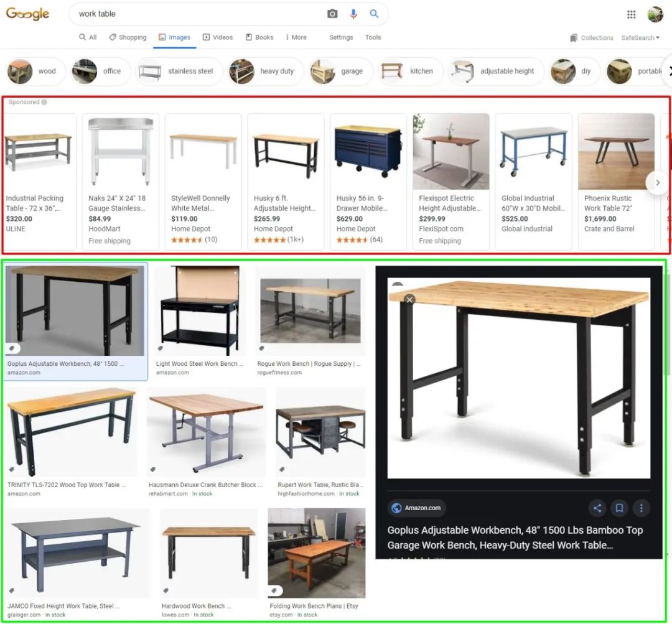This screenshot has height=624, width=672.
Task: Click rehabmart.com source link
Action: coord(168,494)
